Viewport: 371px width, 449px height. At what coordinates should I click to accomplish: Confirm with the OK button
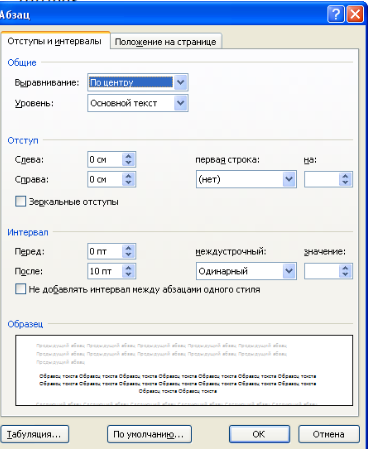coord(259,434)
